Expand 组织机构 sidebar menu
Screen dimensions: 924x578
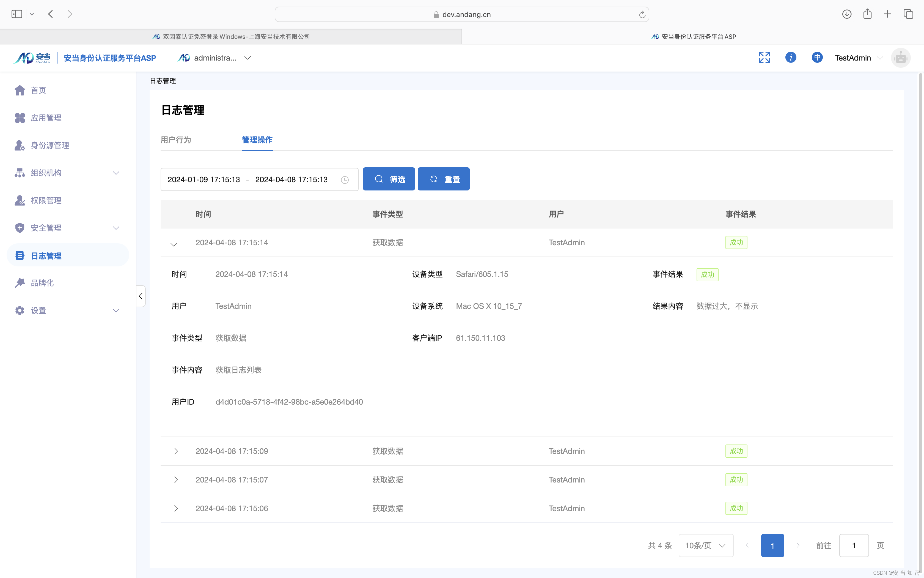(68, 173)
